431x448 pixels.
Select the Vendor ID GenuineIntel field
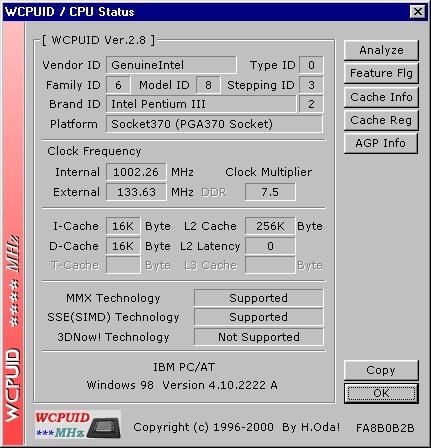point(171,65)
